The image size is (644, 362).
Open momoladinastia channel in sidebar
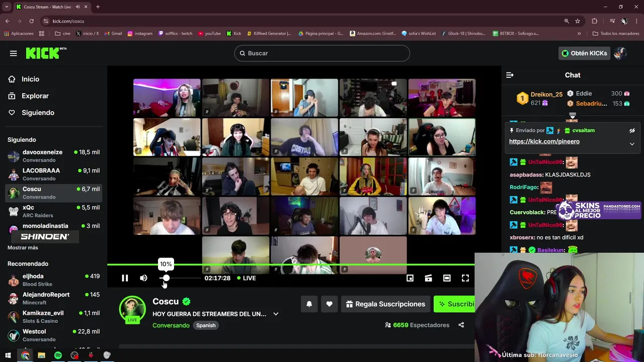(x=53, y=230)
